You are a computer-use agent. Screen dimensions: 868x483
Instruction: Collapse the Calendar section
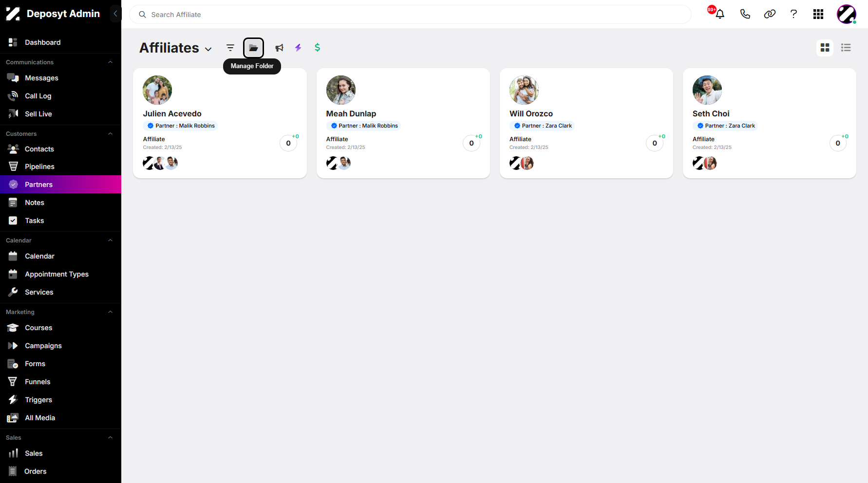[110, 241]
